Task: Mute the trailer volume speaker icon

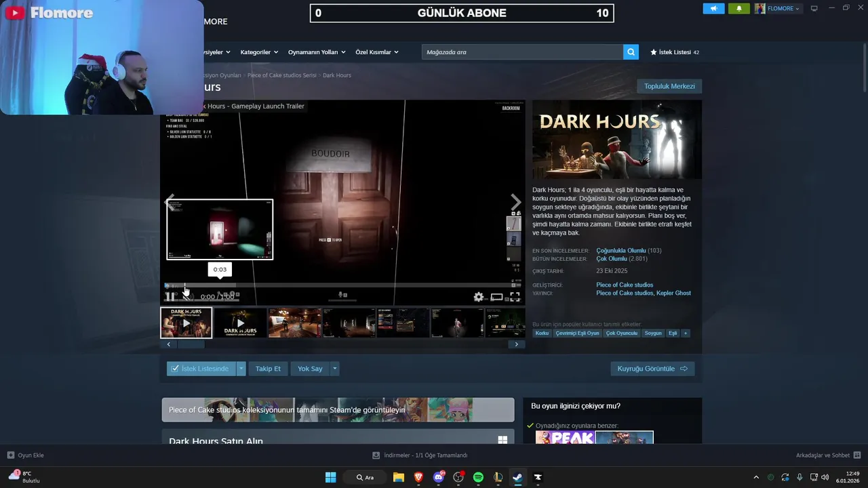Action: 188,296
